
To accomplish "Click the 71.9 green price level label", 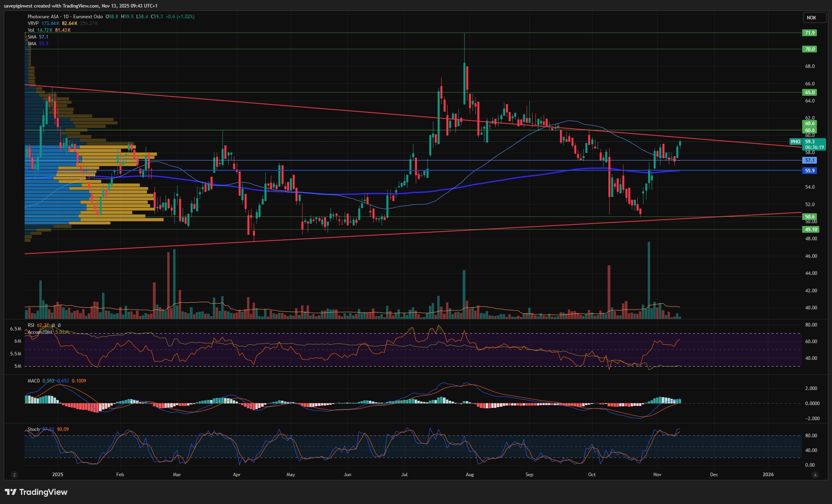I will pyautogui.click(x=809, y=33).
